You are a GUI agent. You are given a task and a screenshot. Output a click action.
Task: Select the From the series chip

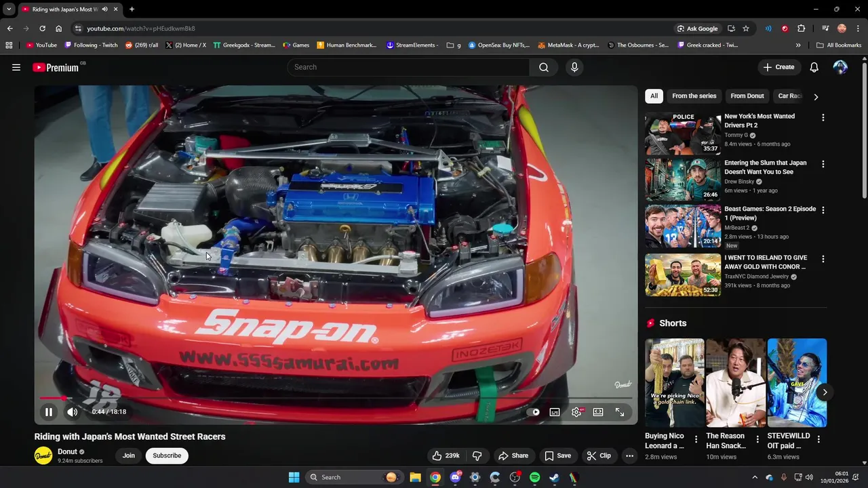click(694, 96)
